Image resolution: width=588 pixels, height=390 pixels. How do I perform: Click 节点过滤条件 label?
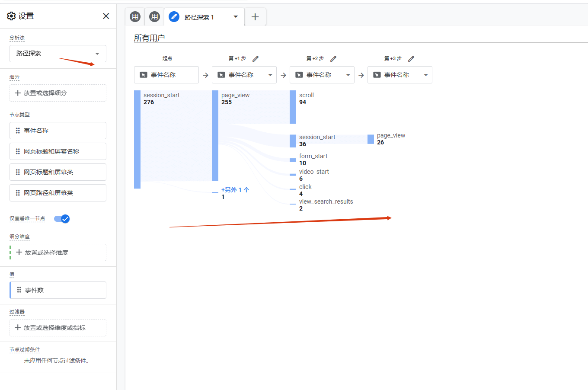(25, 350)
